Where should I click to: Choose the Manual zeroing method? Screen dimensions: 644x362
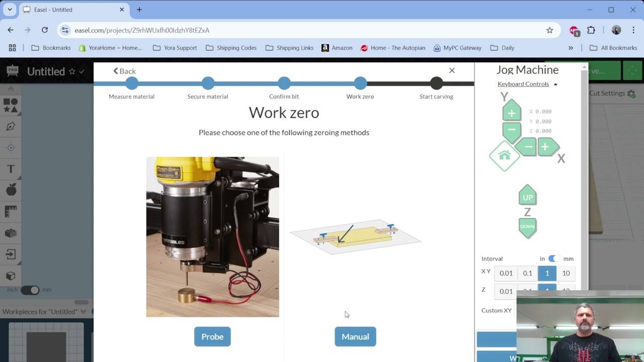point(355,336)
